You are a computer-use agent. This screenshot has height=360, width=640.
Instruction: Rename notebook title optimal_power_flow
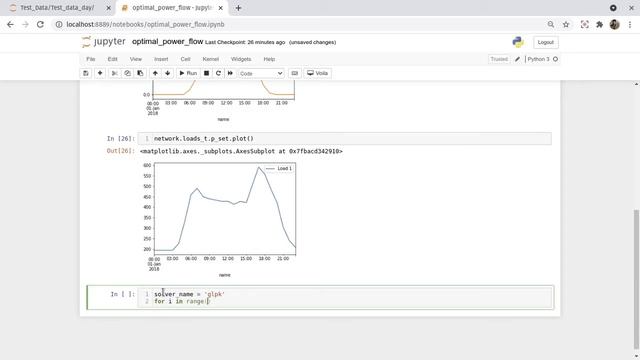point(167,42)
